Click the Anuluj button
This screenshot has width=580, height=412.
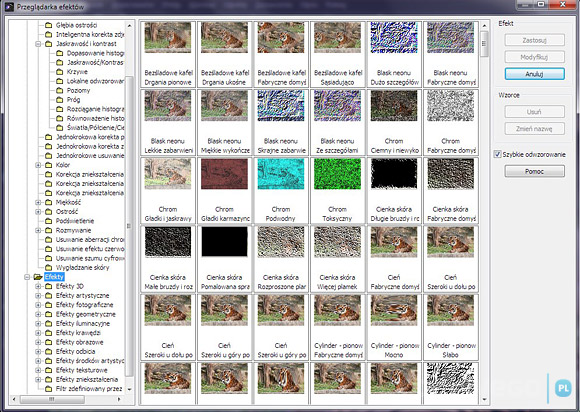(x=535, y=74)
